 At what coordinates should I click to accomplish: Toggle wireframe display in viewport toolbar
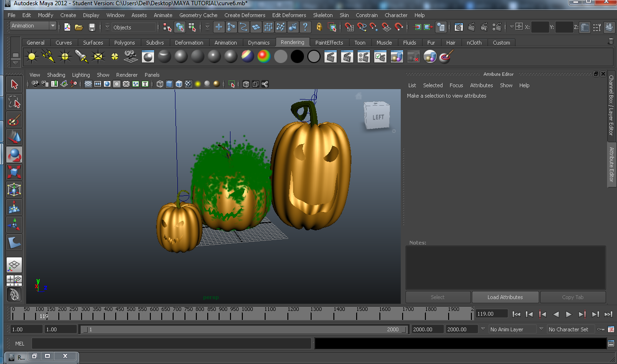coord(160,84)
